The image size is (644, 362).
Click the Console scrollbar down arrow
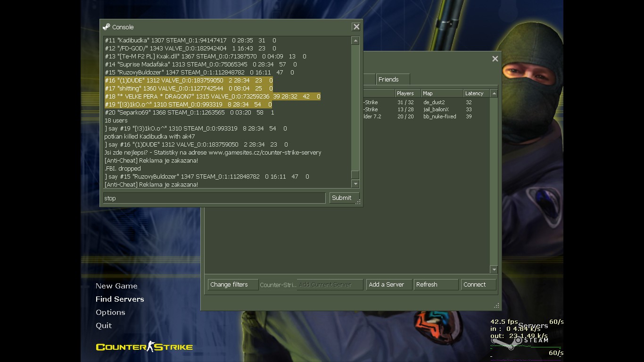click(355, 184)
